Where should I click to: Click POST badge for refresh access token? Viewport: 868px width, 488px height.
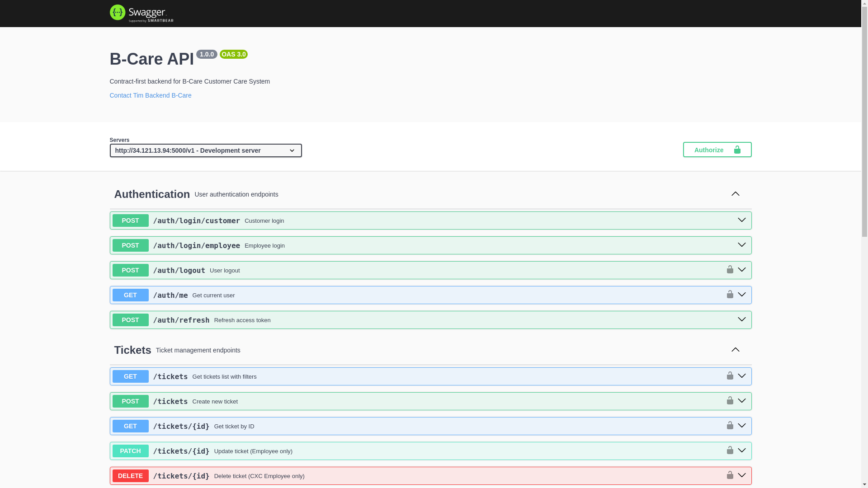[130, 320]
